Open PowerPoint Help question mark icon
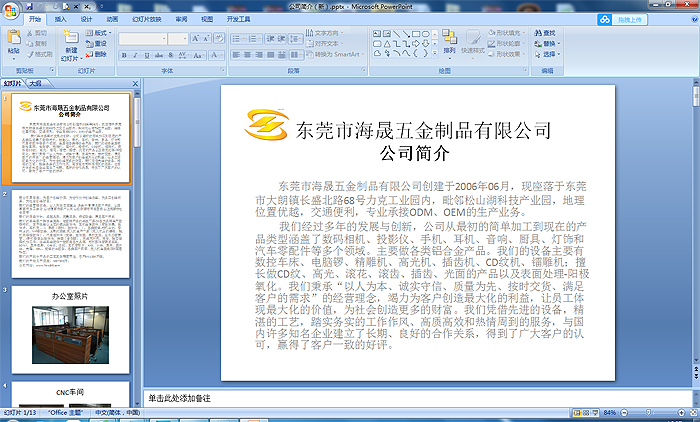The image size is (700, 422). tap(692, 19)
